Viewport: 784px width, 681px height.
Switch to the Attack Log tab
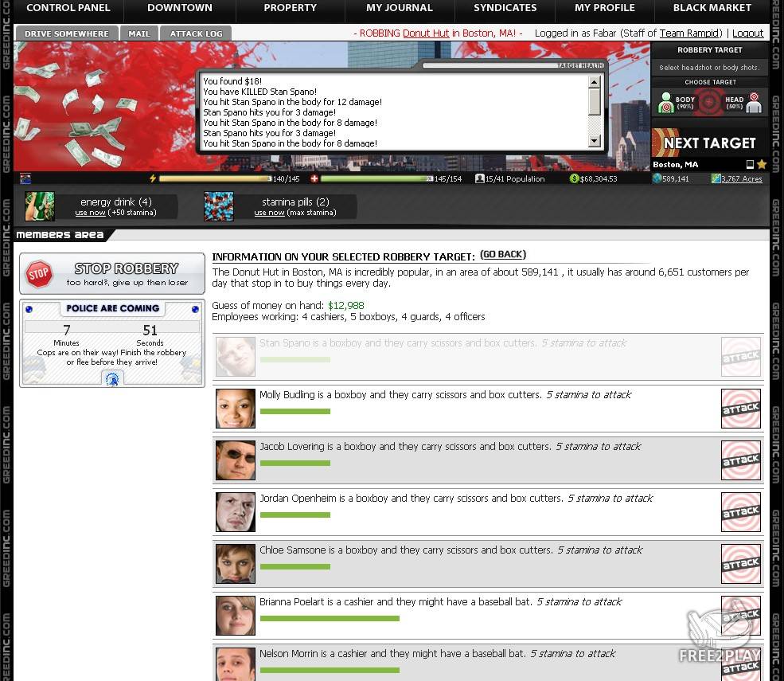coord(196,34)
